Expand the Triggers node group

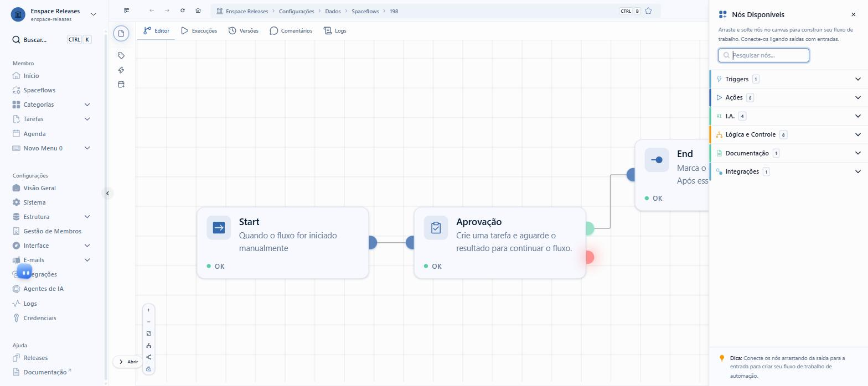point(788,79)
